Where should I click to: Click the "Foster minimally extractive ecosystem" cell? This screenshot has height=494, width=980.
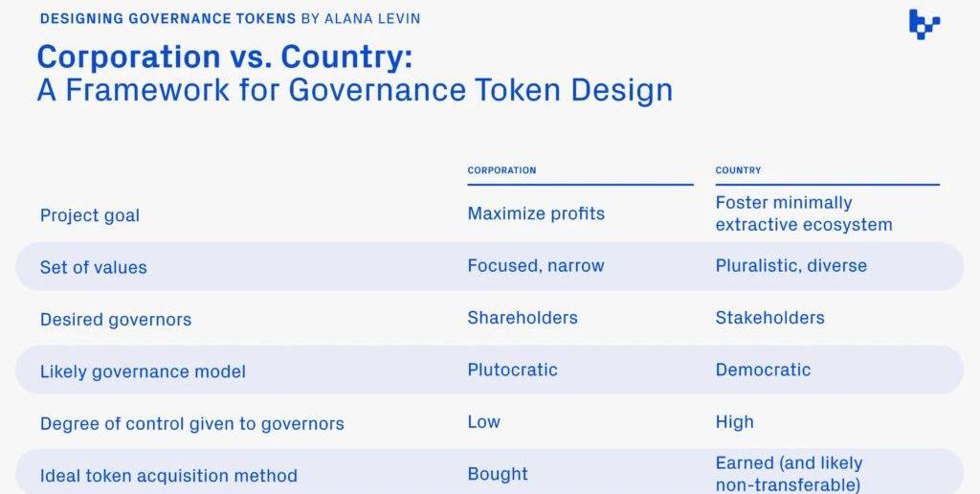click(x=803, y=213)
